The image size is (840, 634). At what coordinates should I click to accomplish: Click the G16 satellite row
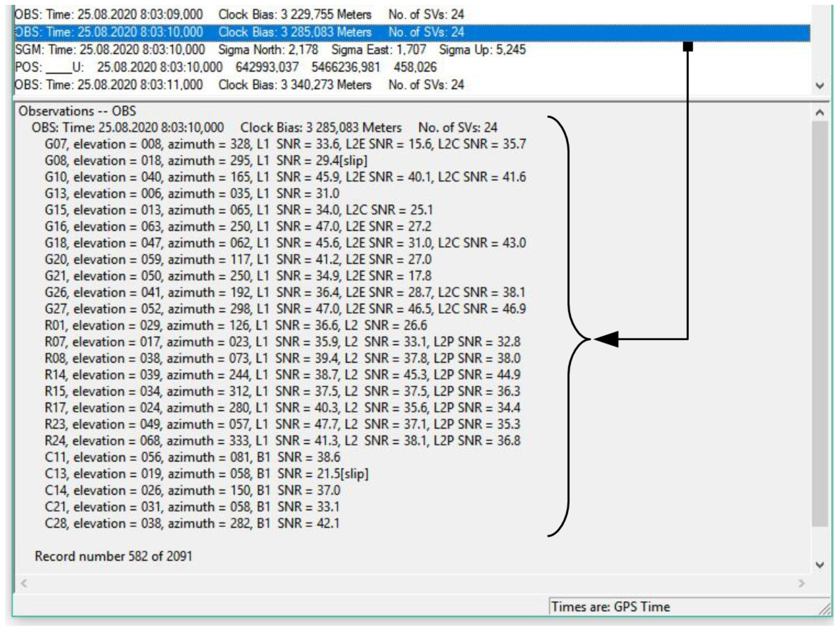tap(238, 227)
